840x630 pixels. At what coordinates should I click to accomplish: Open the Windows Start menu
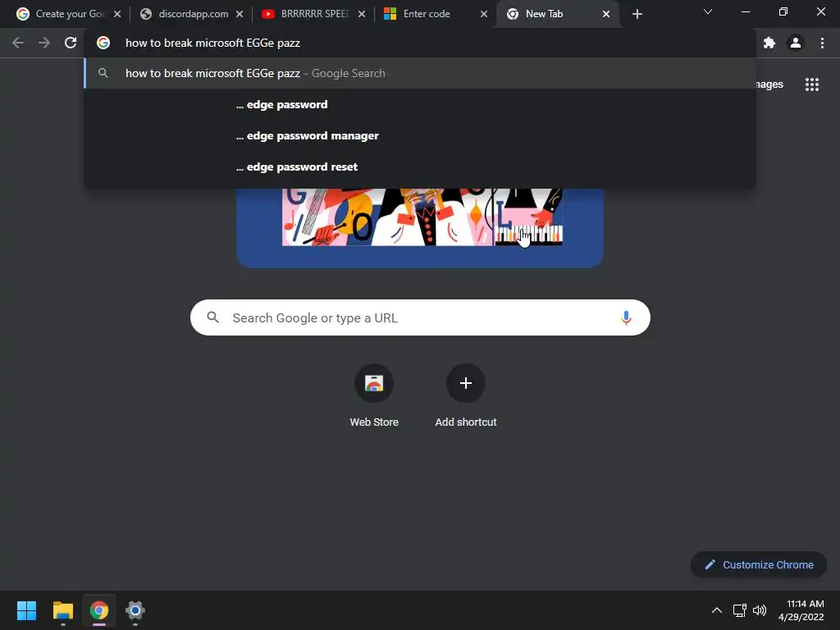(x=26, y=610)
